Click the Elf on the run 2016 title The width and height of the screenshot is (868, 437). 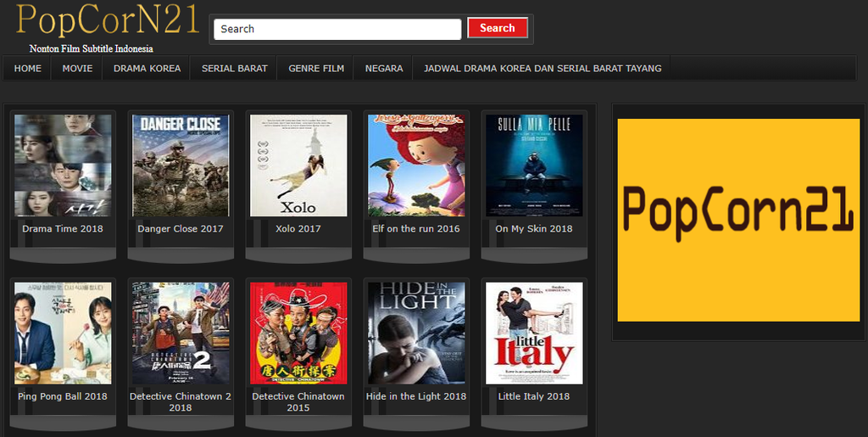[x=416, y=229]
